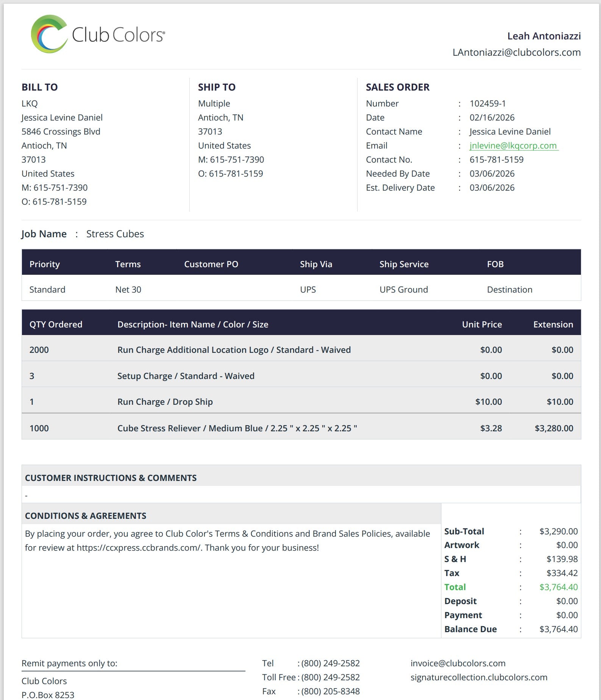Click the Run Charge / Drop Ship row
This screenshot has height=700, width=601.
click(x=165, y=402)
